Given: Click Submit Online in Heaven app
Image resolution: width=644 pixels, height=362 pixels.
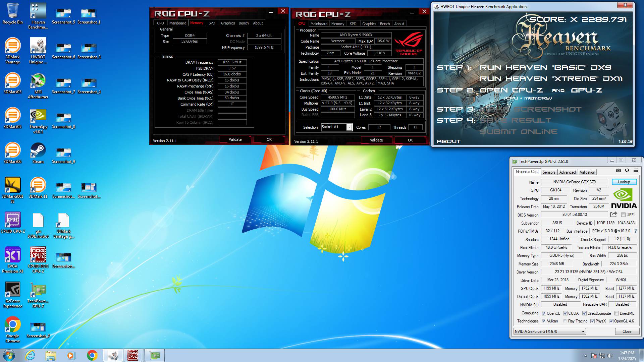Looking at the screenshot, I should click(518, 132).
